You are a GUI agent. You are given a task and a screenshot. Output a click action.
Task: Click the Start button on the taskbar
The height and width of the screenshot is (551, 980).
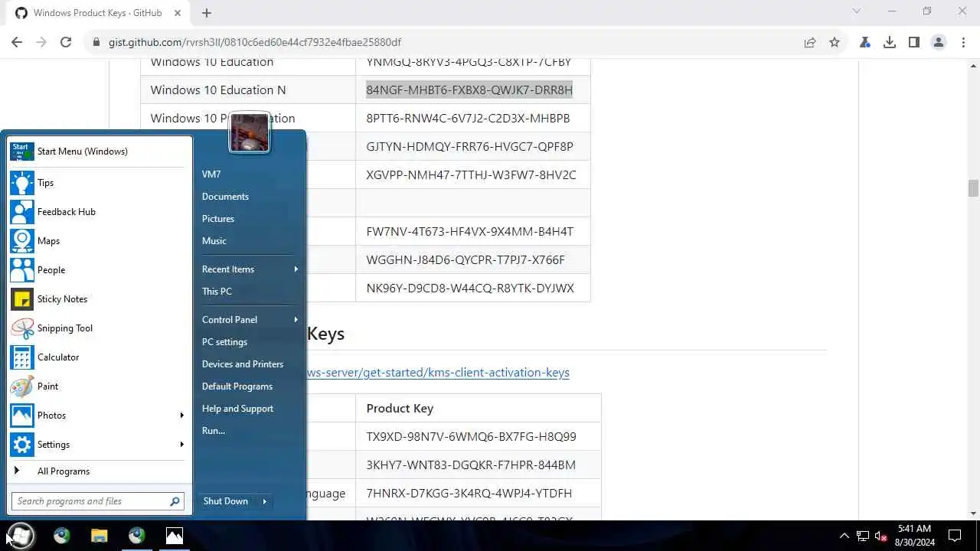[x=21, y=536]
